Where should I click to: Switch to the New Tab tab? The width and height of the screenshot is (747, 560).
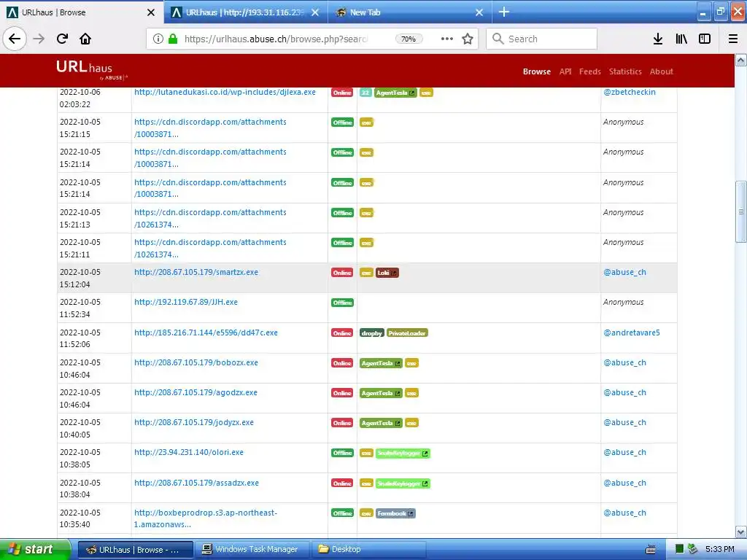pyautogui.click(x=410, y=12)
